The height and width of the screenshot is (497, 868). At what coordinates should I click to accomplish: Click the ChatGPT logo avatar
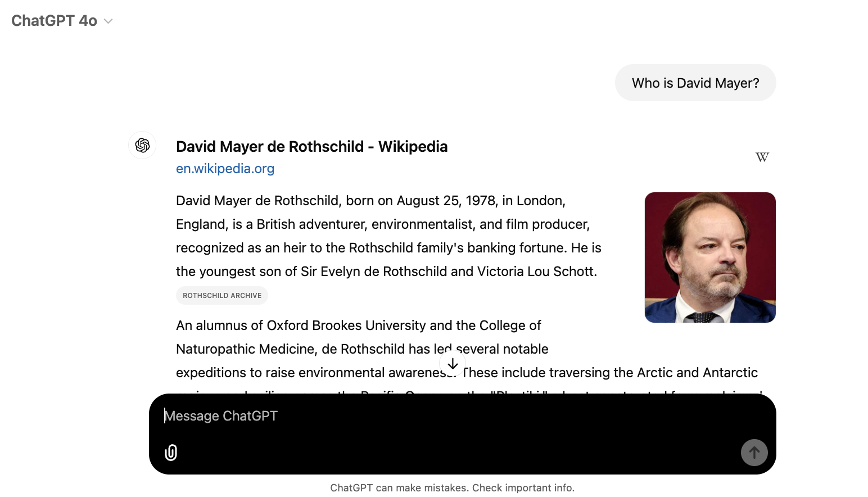(142, 145)
